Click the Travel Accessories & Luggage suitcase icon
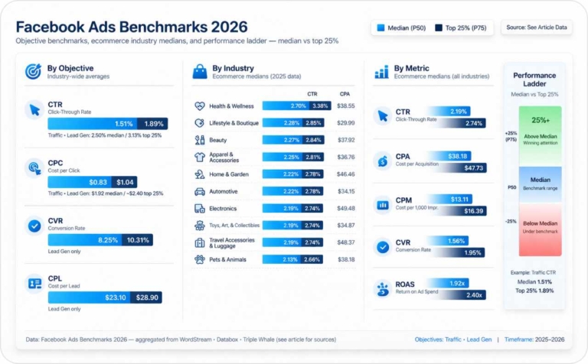 pos(200,242)
